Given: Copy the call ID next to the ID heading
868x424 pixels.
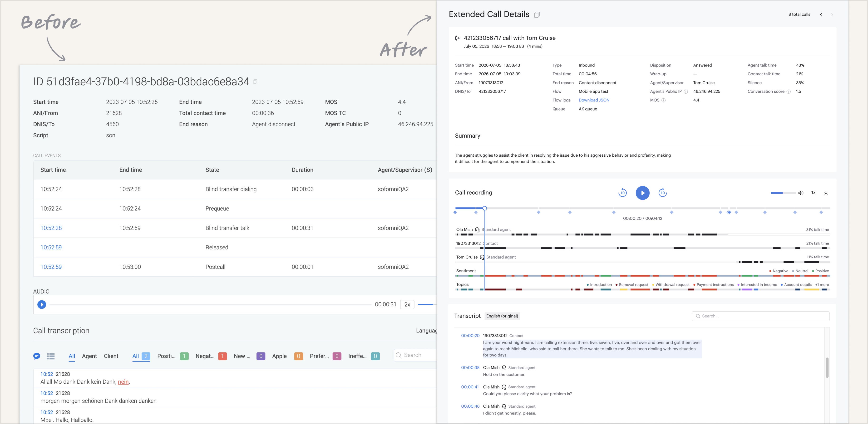Looking at the screenshot, I should coord(255,82).
